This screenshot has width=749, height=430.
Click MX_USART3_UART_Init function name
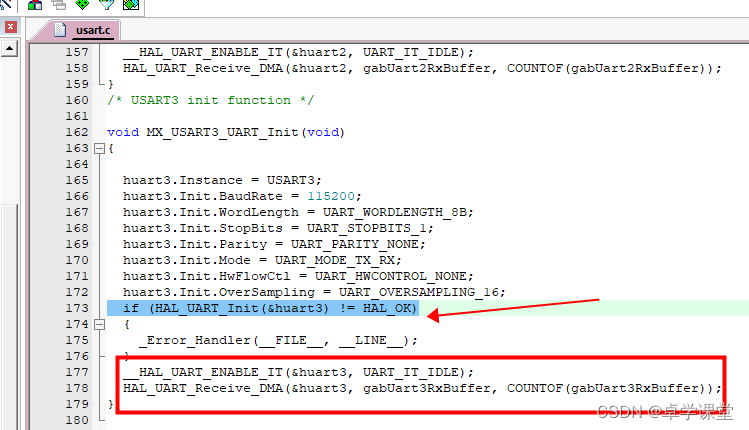[222, 132]
